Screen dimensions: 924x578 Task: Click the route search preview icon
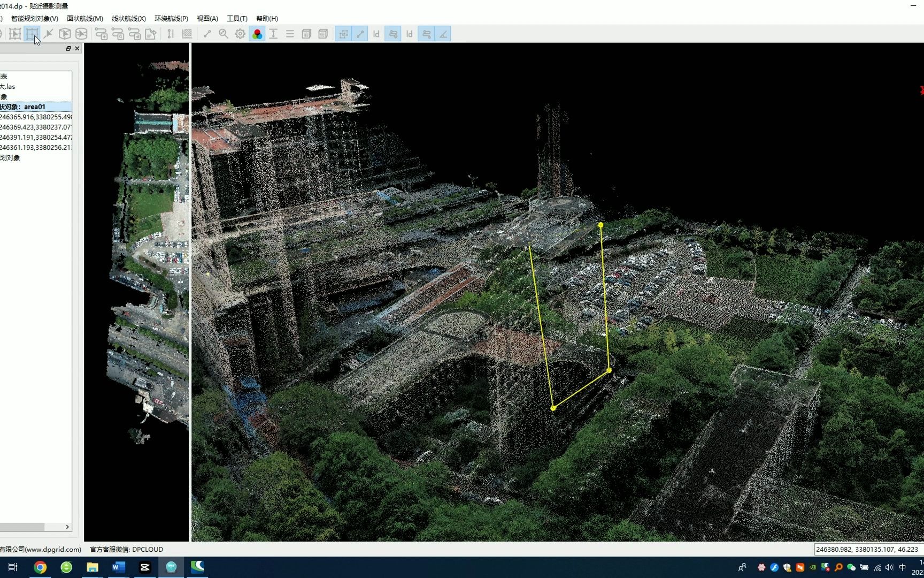pyautogui.click(x=118, y=34)
